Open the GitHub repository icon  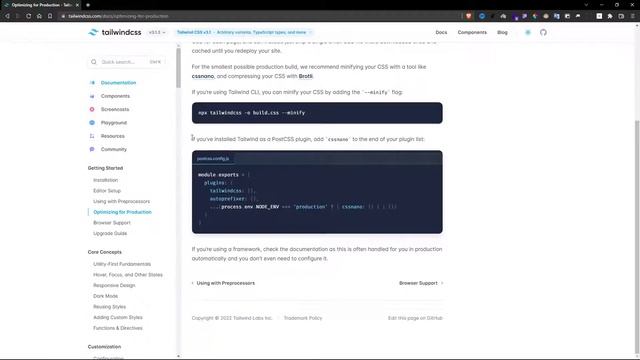(543, 32)
